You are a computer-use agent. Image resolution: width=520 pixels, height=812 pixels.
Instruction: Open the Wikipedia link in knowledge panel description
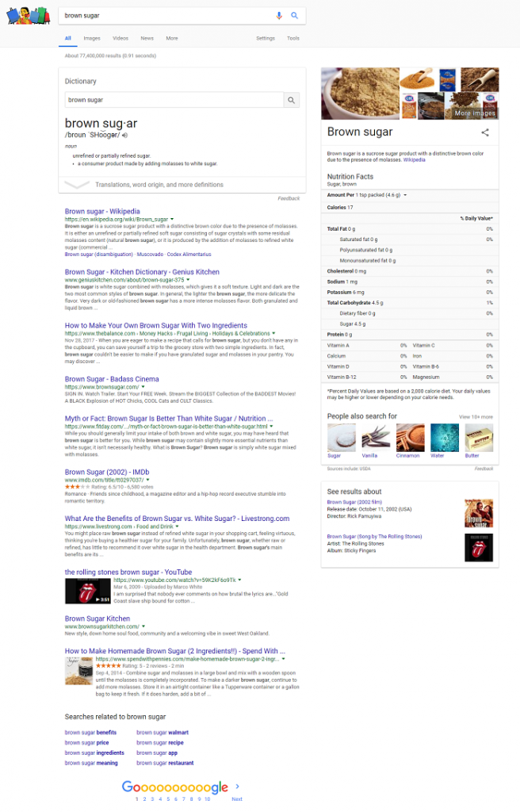click(414, 160)
